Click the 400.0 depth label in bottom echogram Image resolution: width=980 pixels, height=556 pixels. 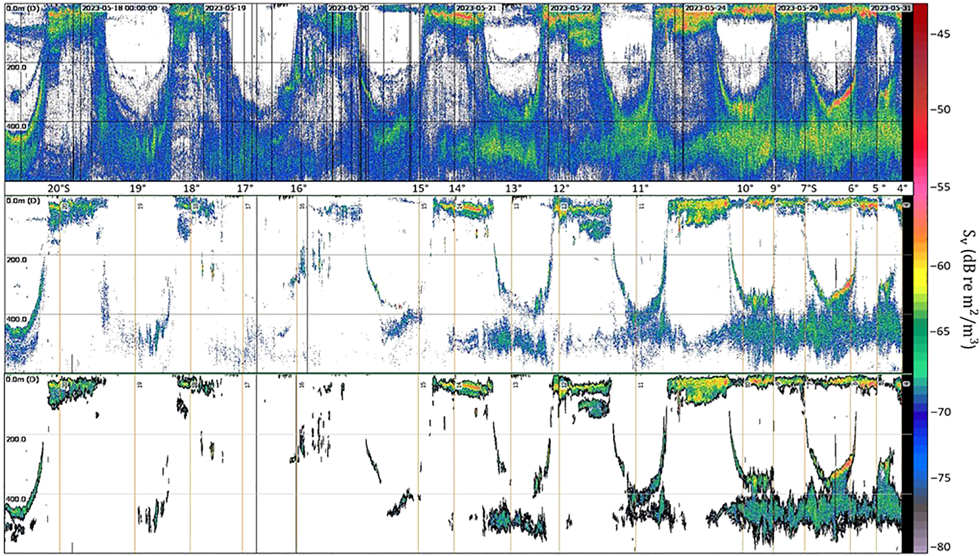[17, 499]
